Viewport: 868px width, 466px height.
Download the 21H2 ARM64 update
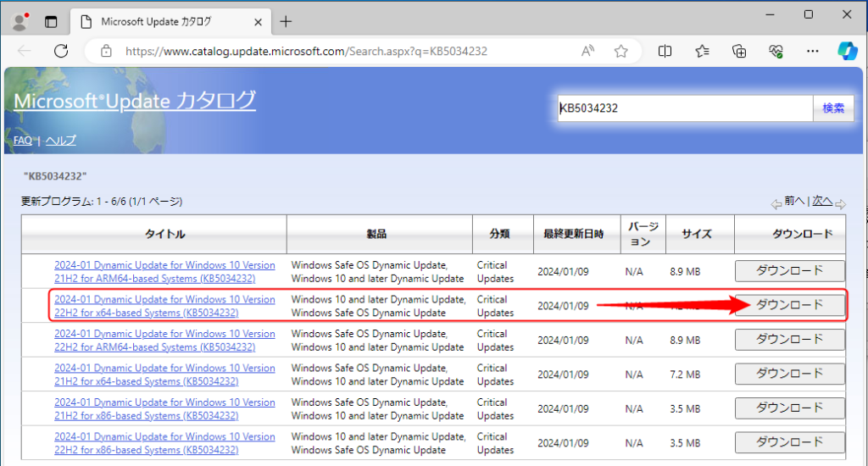coord(790,271)
